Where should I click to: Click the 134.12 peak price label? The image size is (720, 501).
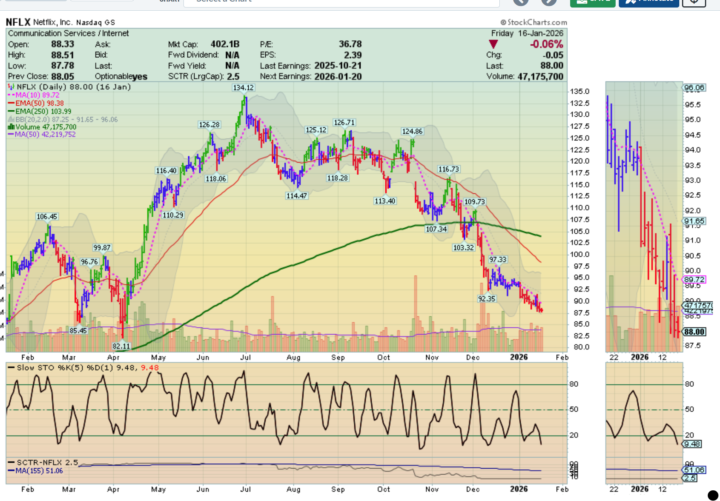(x=244, y=87)
